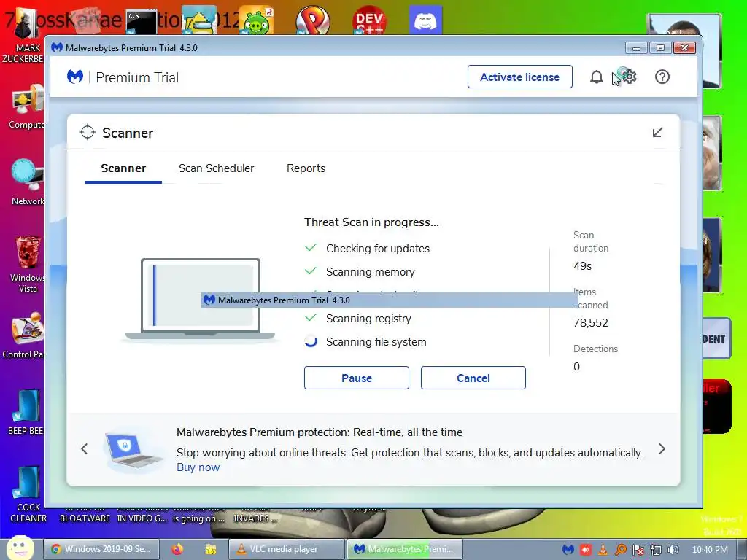Open Malwarebytes settings gear icon
The height and width of the screenshot is (560, 747).
coord(630,76)
